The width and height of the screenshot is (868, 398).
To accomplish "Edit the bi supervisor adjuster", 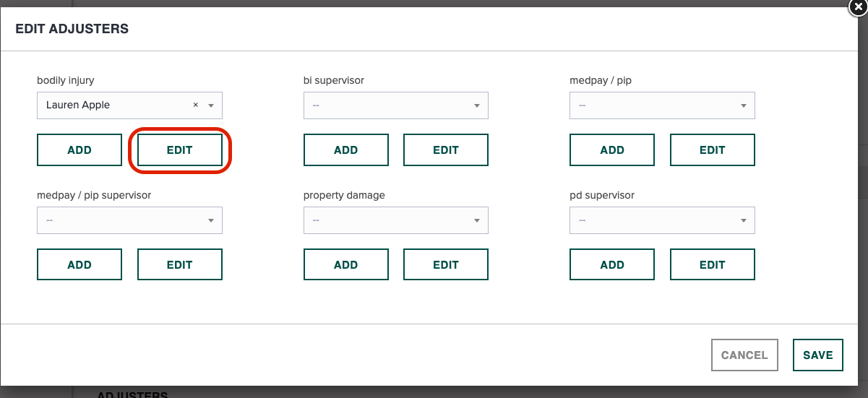I will pos(446,150).
